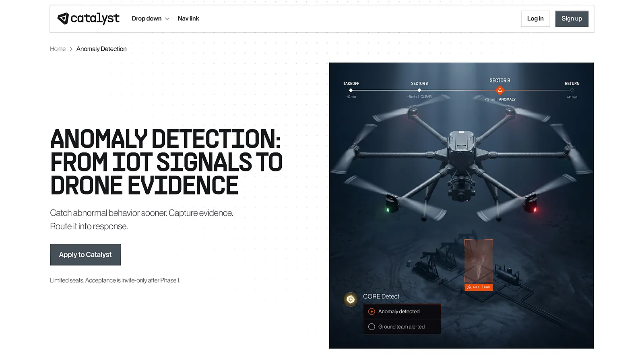Click the 'Limited seats. Acceptance is invite-only' note
Image resolution: width=644 pixels, height=362 pixels.
pos(115,280)
